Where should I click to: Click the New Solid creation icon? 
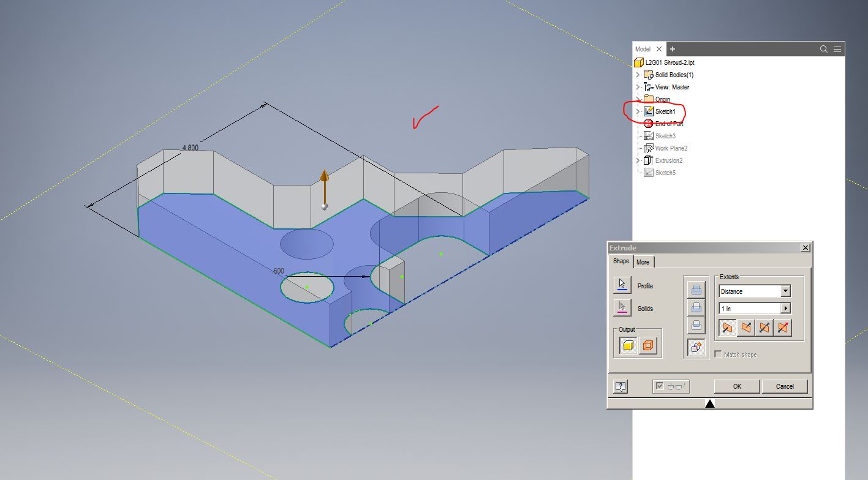coord(696,347)
